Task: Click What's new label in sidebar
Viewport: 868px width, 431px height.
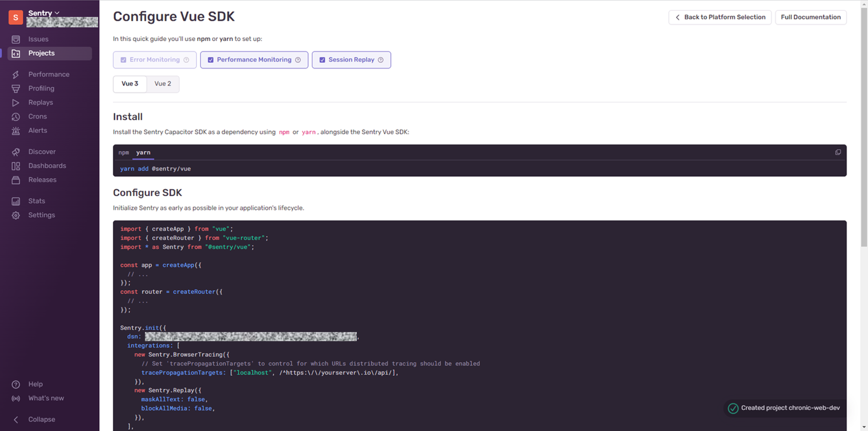Action: [x=46, y=398]
